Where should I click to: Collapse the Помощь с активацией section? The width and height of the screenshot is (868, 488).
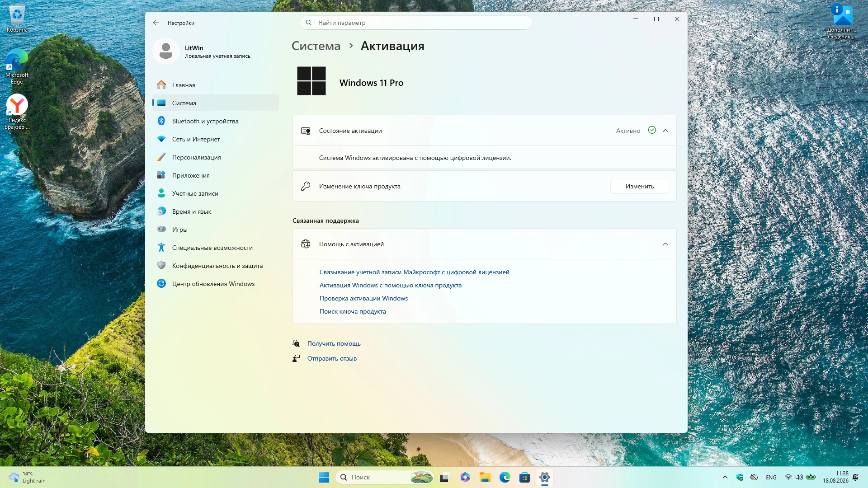tap(665, 244)
